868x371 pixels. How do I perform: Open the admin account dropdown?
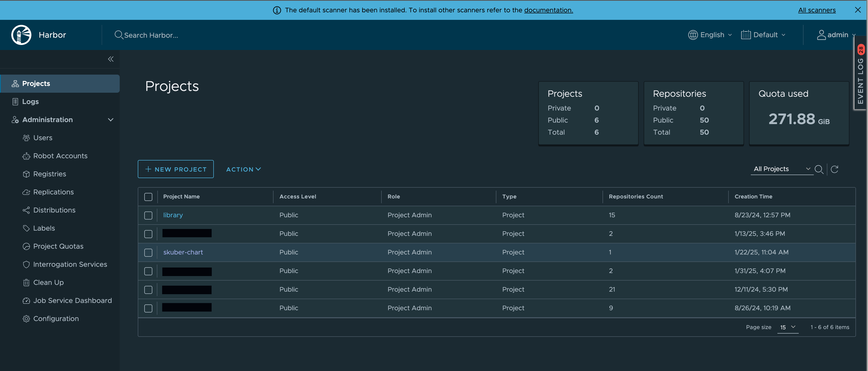836,35
